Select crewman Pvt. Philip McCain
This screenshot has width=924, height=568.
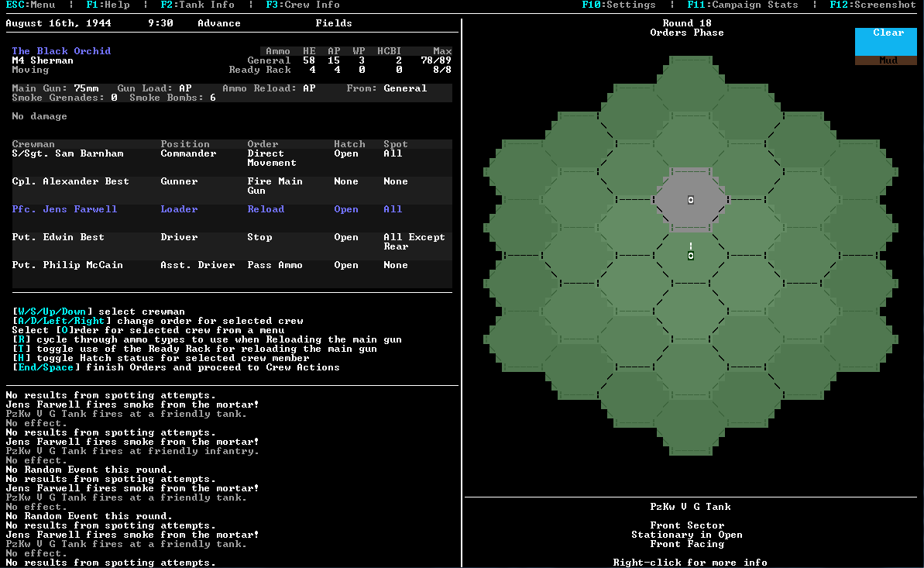point(67,265)
